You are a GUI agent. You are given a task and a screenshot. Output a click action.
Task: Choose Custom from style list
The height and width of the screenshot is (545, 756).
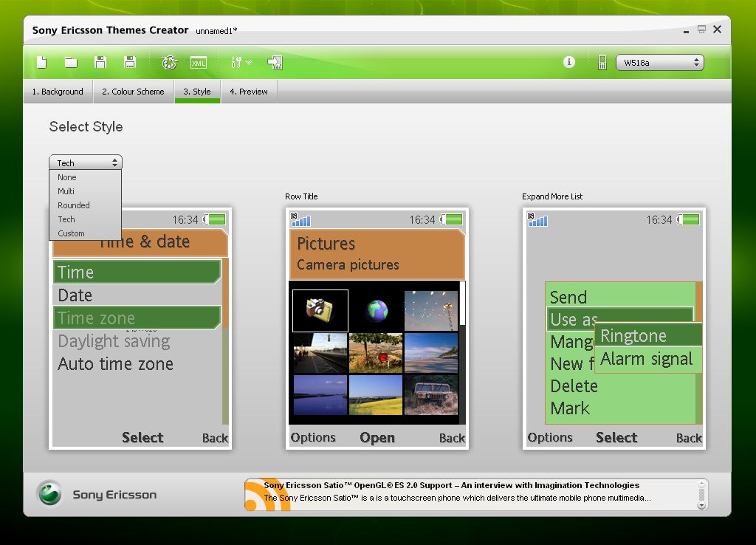click(x=85, y=233)
